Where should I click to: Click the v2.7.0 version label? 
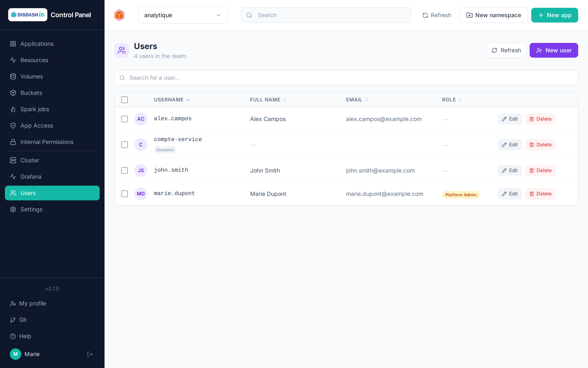52,289
